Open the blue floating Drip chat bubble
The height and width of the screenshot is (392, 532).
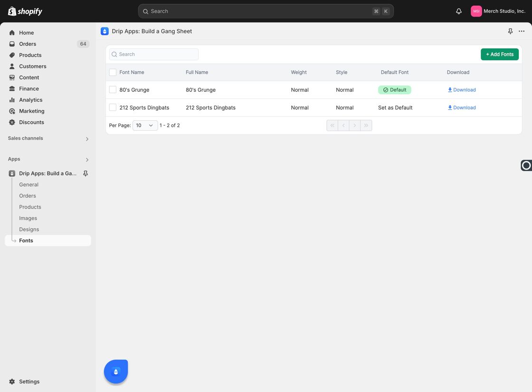(116, 372)
